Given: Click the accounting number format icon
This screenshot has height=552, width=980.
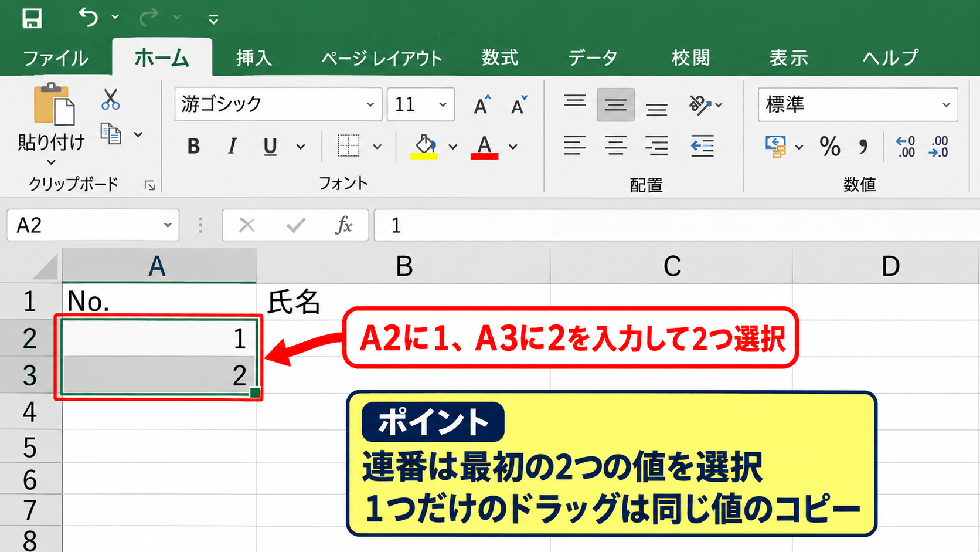Looking at the screenshot, I should [x=776, y=146].
